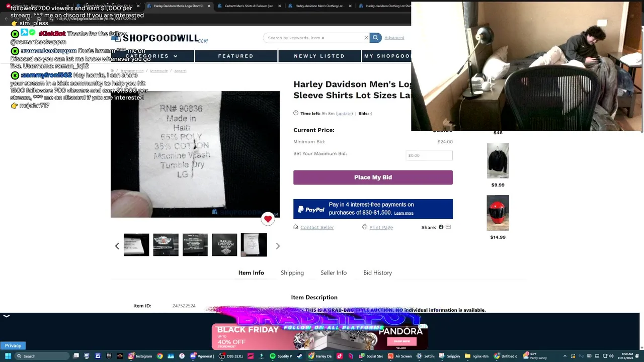
Task: Share the listing by email icon
Action: 448,227
